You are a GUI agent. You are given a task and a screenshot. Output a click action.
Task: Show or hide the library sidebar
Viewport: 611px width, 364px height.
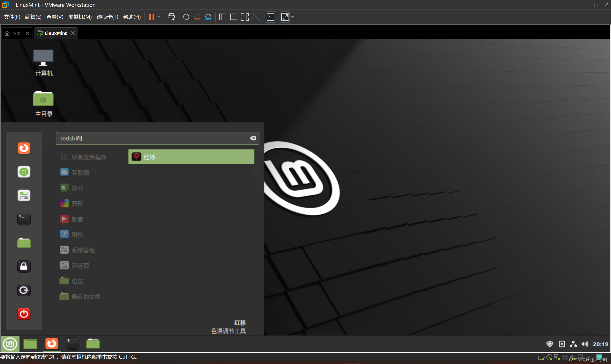coord(223,17)
